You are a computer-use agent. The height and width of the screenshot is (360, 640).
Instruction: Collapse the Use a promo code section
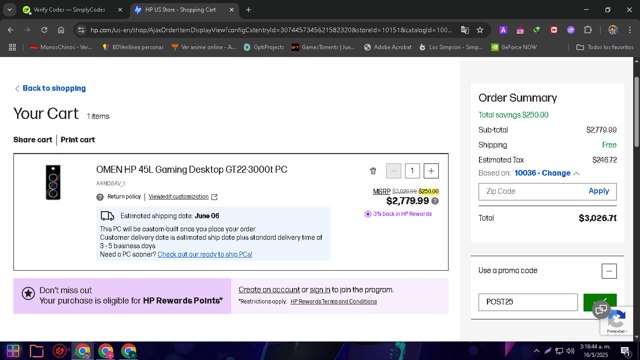(609, 271)
